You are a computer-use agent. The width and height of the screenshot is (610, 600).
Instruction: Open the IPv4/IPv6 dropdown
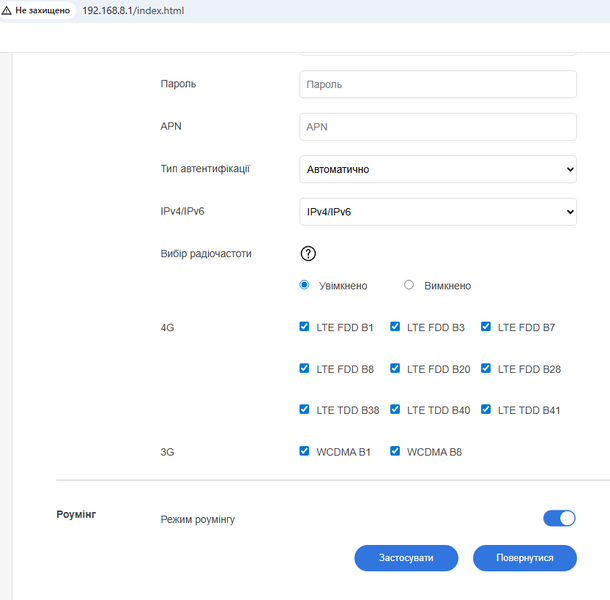click(438, 212)
